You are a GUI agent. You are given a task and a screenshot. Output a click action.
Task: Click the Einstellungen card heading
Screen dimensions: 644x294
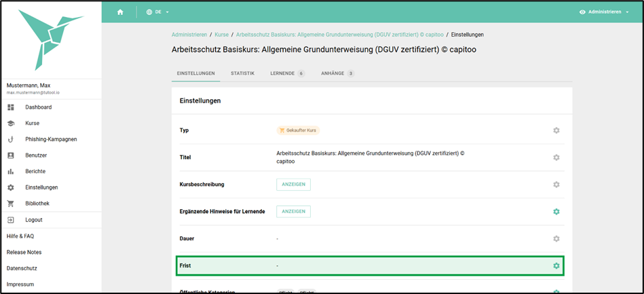coord(200,100)
